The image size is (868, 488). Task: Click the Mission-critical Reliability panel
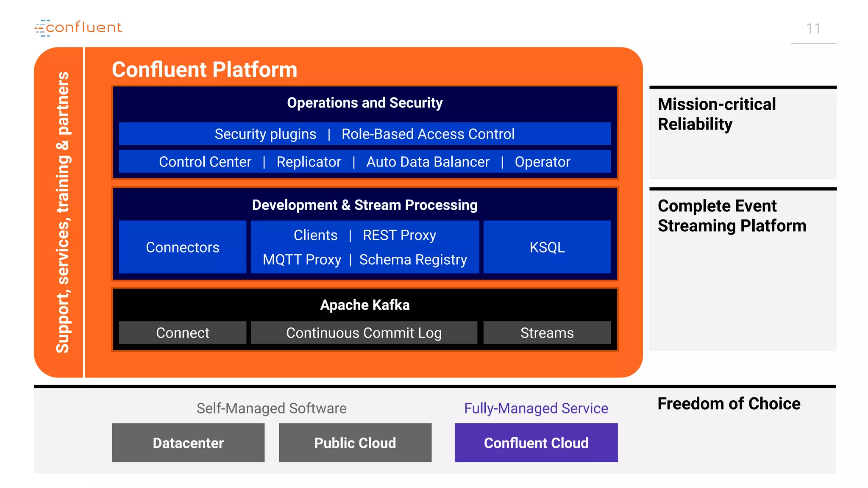(743, 133)
